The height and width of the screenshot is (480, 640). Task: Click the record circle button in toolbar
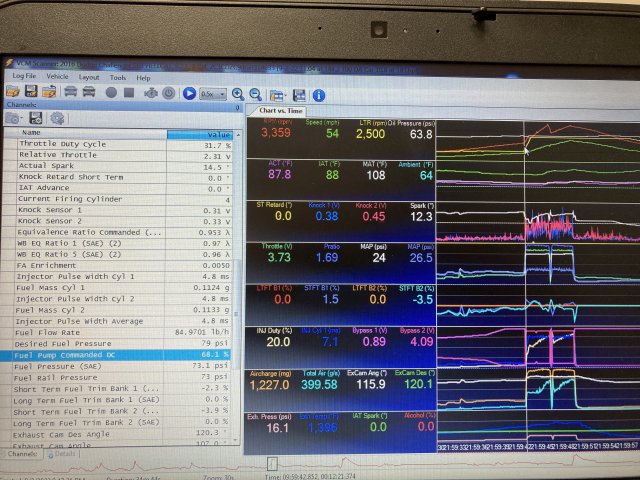click(111, 92)
